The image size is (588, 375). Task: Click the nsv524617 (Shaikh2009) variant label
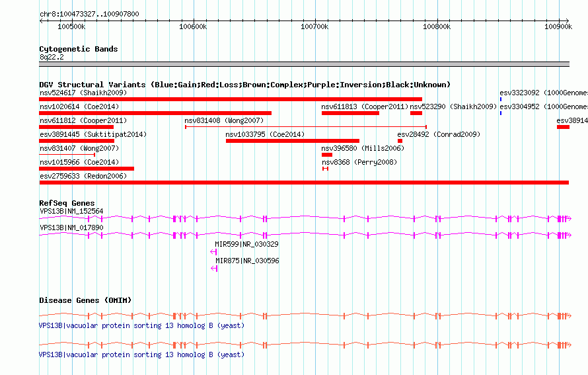click(83, 93)
